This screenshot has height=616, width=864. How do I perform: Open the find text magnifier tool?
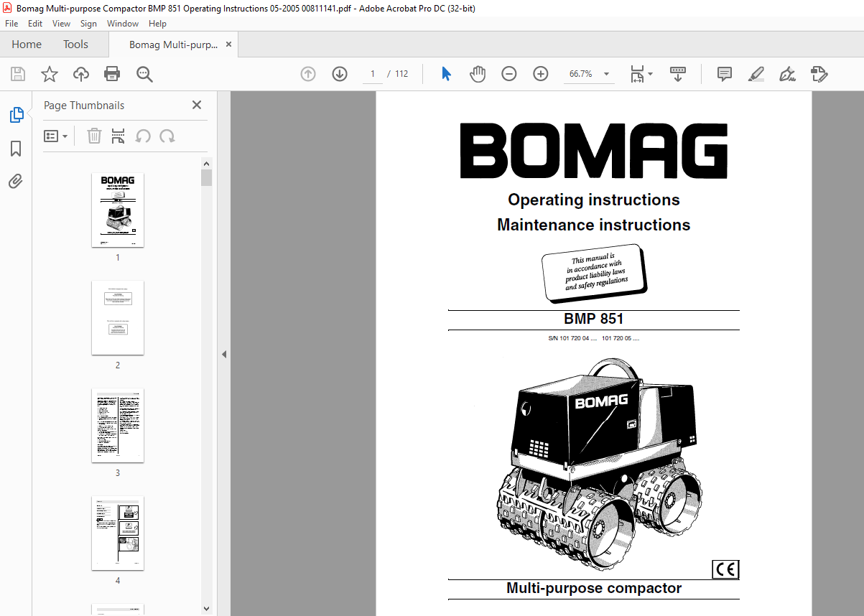click(144, 74)
